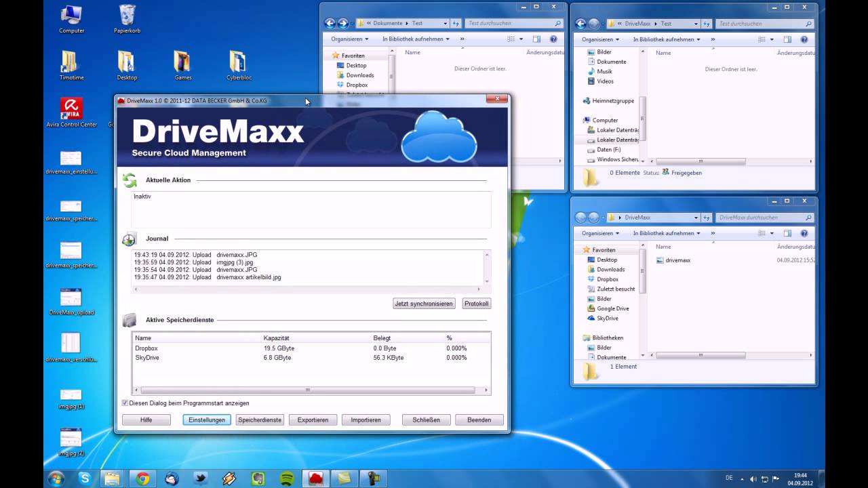Open Spotify from the taskbar
Screen dimensions: 868x488
point(286,479)
